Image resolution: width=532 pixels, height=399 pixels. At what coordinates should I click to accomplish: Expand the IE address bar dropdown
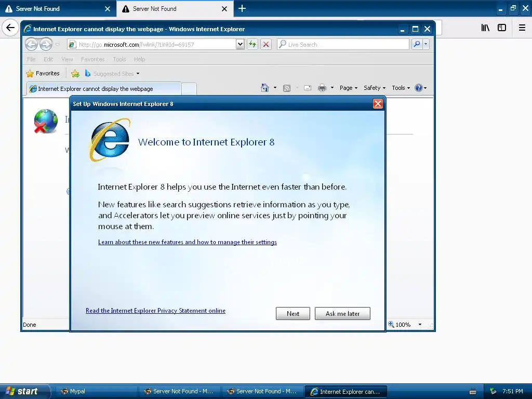pyautogui.click(x=240, y=44)
